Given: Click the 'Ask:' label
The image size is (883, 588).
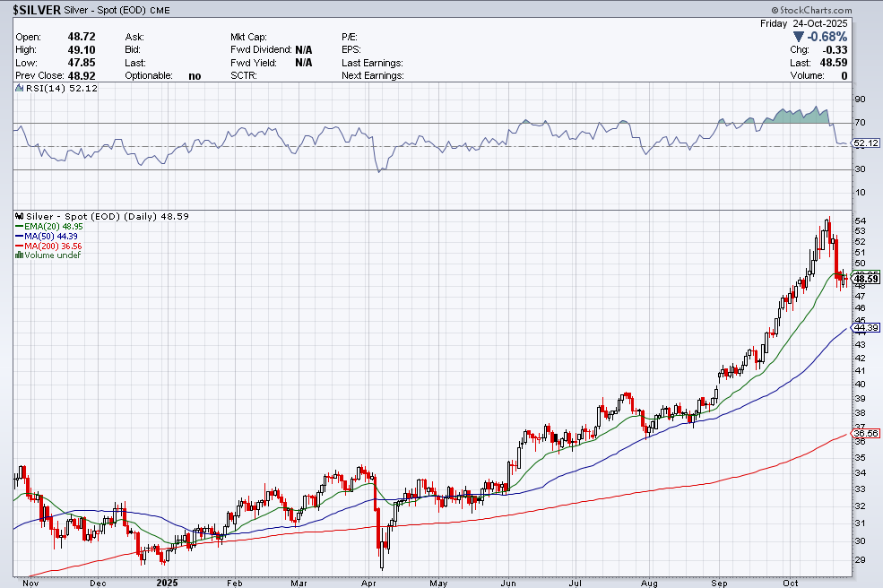Looking at the screenshot, I should tap(134, 37).
